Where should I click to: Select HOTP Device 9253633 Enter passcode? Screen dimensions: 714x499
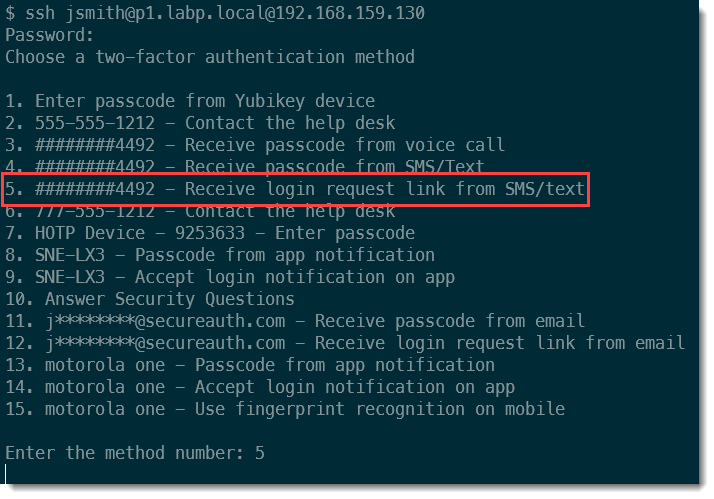pyautogui.click(x=210, y=233)
